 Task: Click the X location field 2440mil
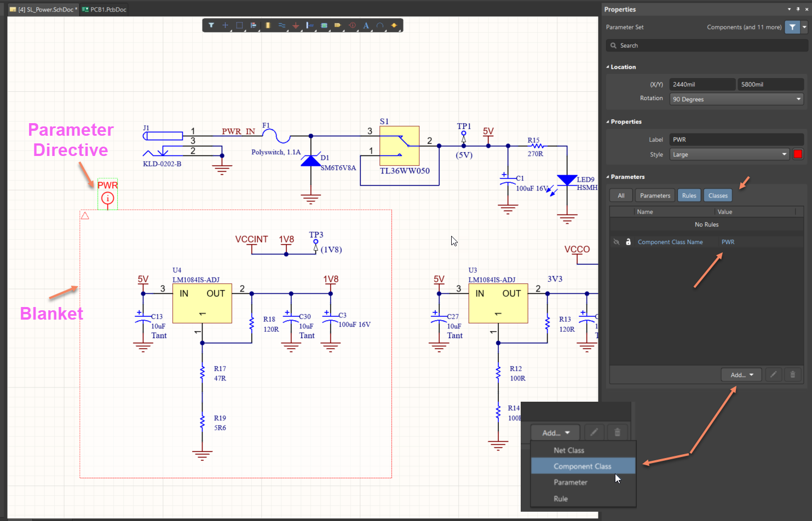click(702, 84)
